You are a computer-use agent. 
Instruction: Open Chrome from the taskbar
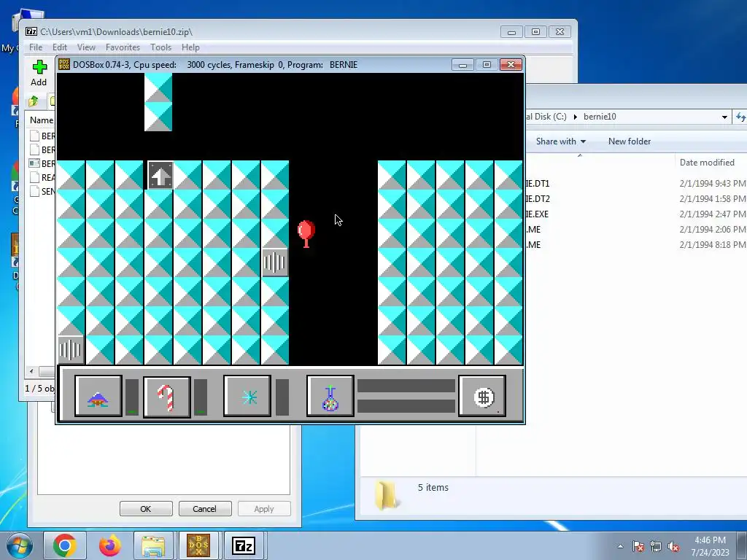[x=65, y=545]
